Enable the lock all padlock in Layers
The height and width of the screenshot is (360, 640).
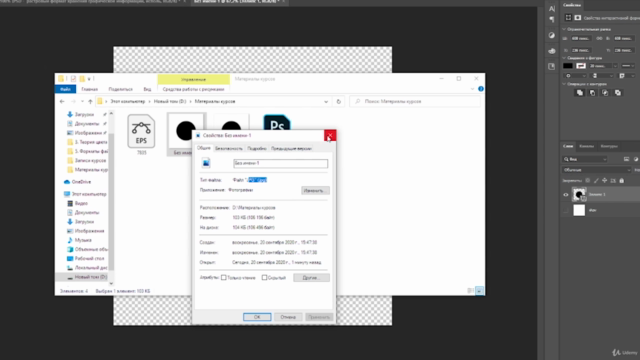tap(622, 180)
